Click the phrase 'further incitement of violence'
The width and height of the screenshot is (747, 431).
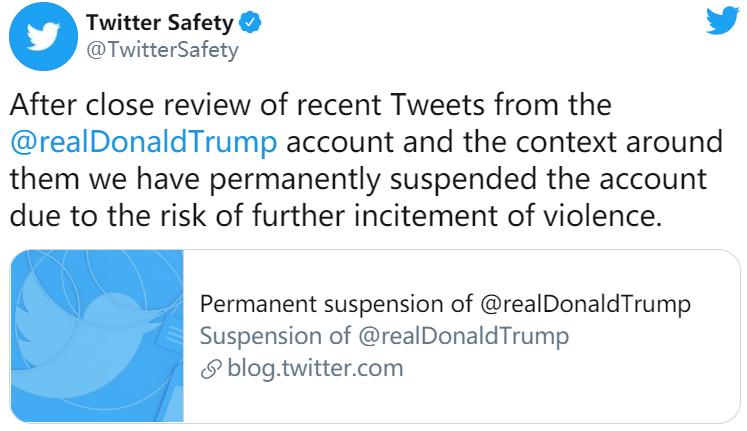[x=457, y=215]
